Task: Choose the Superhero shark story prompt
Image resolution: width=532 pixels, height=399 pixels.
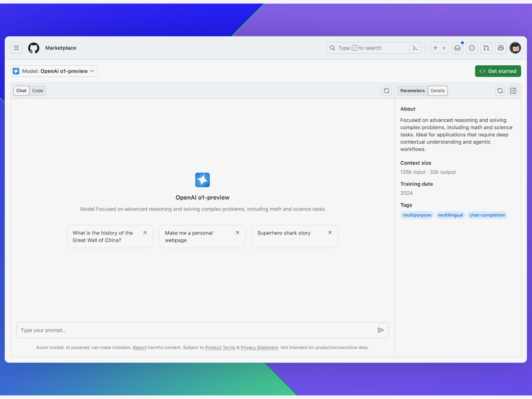Action: tap(295, 236)
